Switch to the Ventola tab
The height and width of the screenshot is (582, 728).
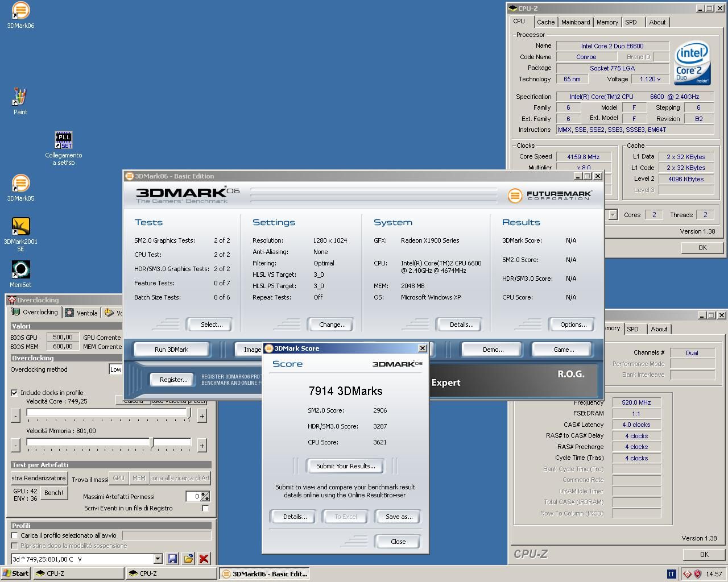tap(82, 313)
